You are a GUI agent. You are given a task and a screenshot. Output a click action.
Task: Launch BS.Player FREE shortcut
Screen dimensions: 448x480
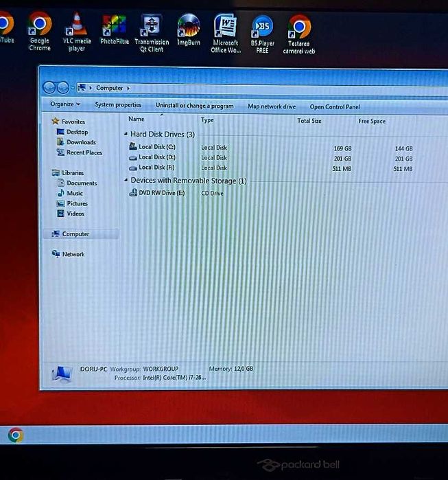[x=262, y=34]
